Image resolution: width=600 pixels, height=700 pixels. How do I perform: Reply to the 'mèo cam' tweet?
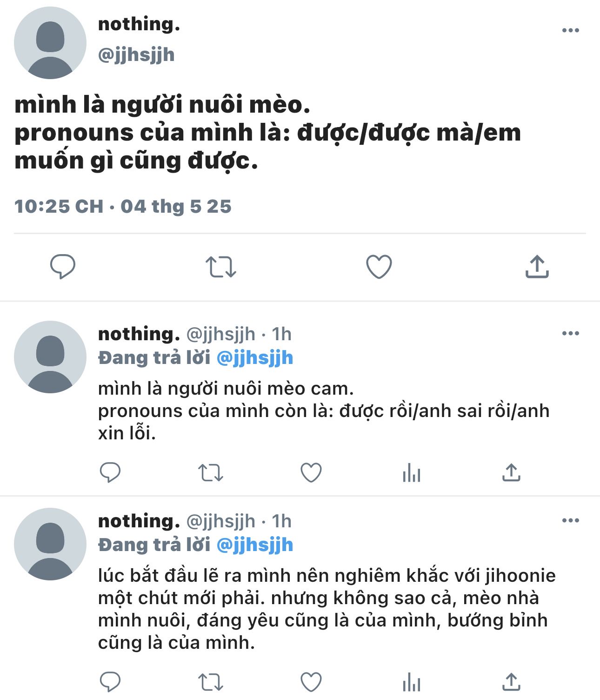[x=110, y=472]
